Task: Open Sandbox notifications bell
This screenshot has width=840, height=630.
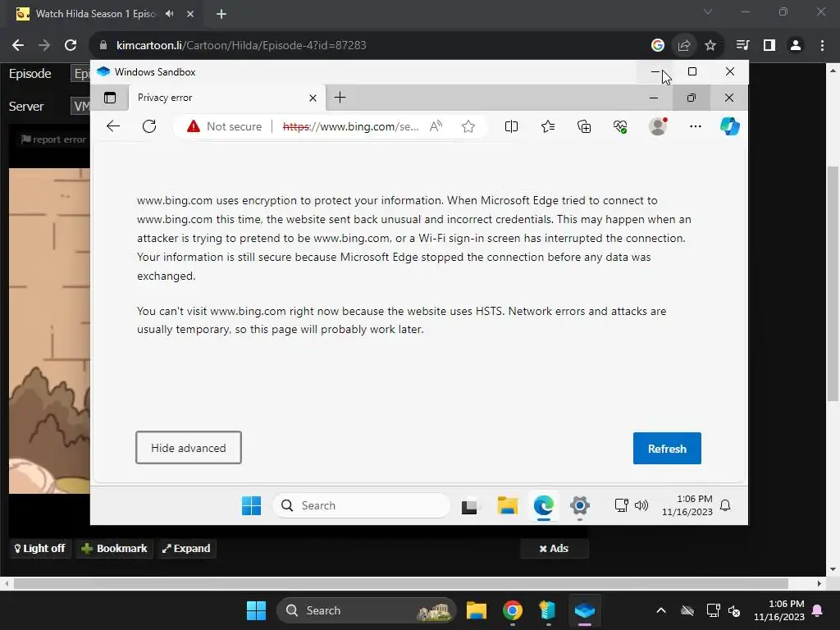Action: 725,505
